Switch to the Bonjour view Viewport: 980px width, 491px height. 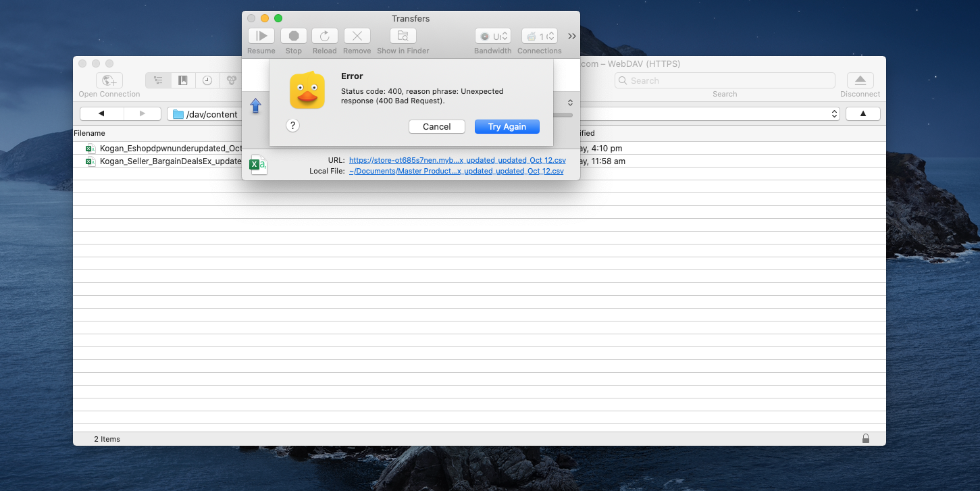click(231, 80)
